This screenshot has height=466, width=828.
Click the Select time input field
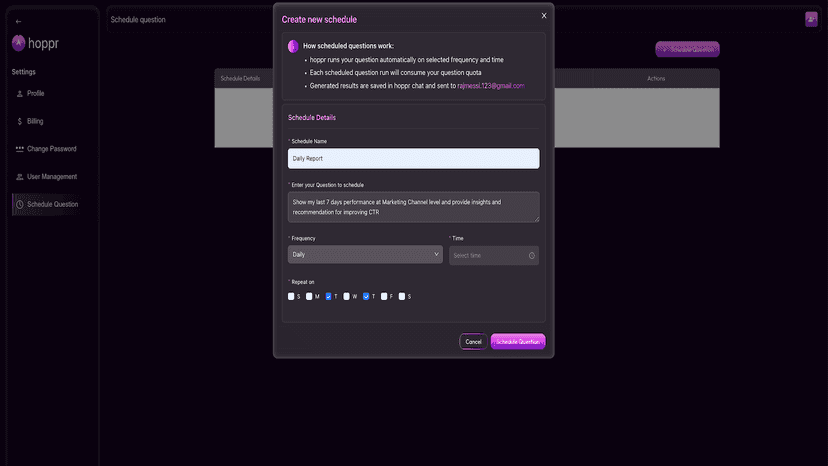pyautogui.click(x=494, y=256)
